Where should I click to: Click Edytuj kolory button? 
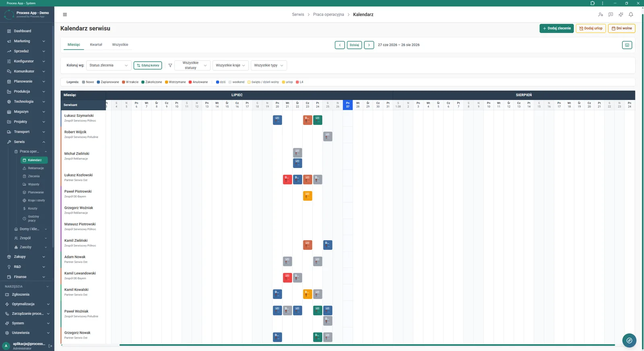coord(148,65)
